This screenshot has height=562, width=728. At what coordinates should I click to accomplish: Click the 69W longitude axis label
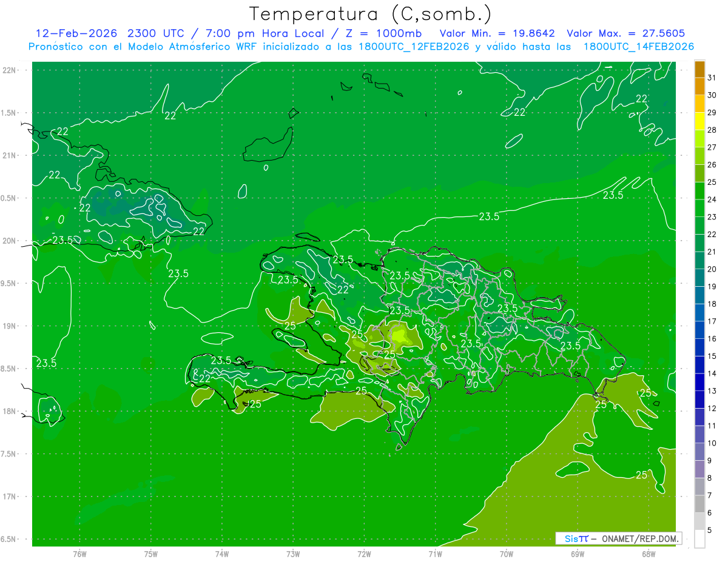click(578, 554)
